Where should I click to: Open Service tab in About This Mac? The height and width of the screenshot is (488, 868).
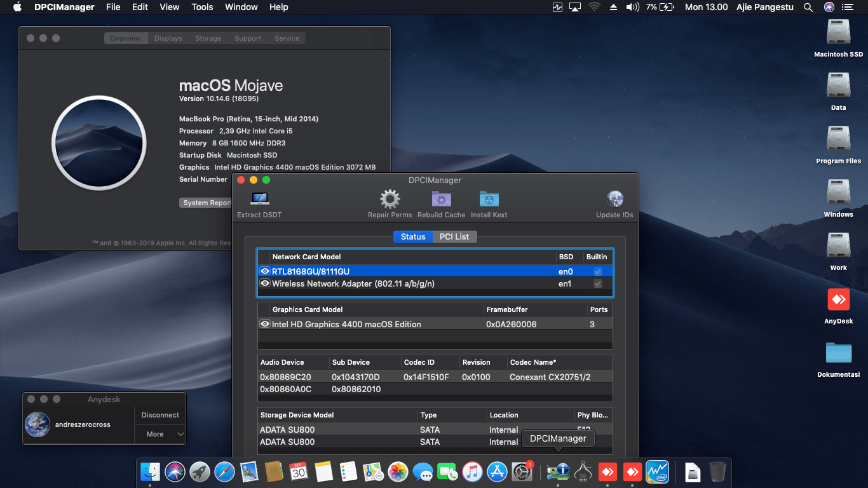[287, 38]
